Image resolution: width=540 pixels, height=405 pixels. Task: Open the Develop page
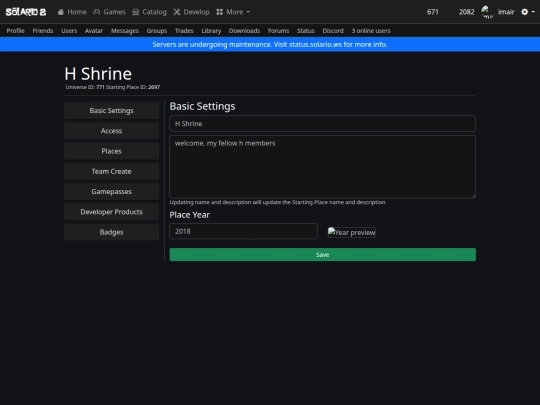click(x=191, y=12)
